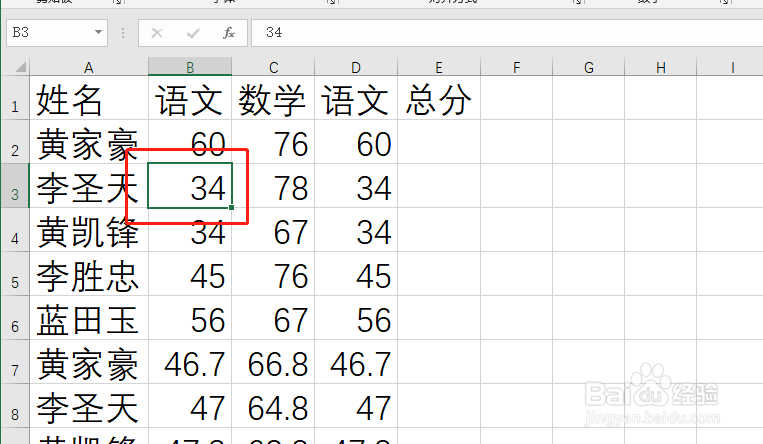Click cell C8 with value 64.8
The image size is (763, 444).
click(273, 406)
